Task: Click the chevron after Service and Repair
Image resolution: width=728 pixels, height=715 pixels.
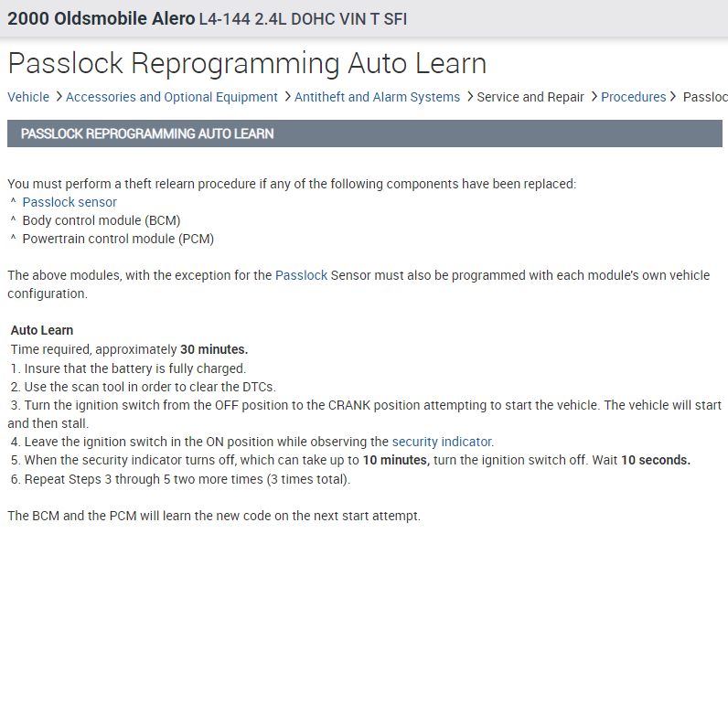Action: point(594,97)
